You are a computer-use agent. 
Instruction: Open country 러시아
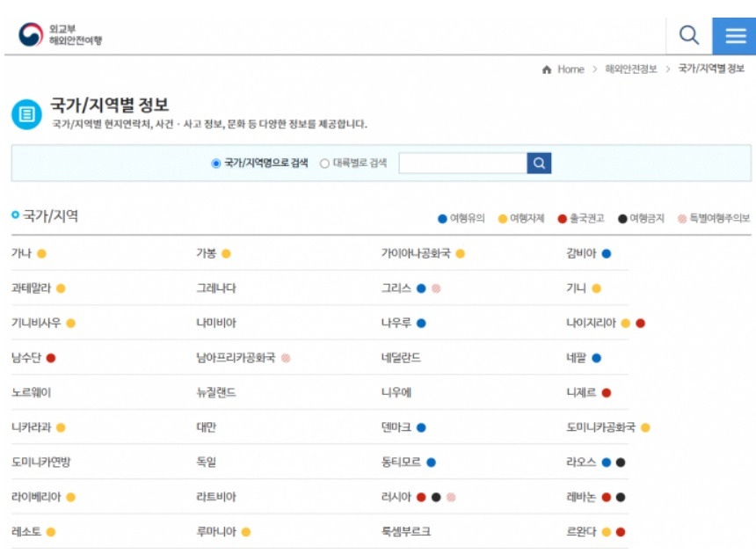(396, 497)
